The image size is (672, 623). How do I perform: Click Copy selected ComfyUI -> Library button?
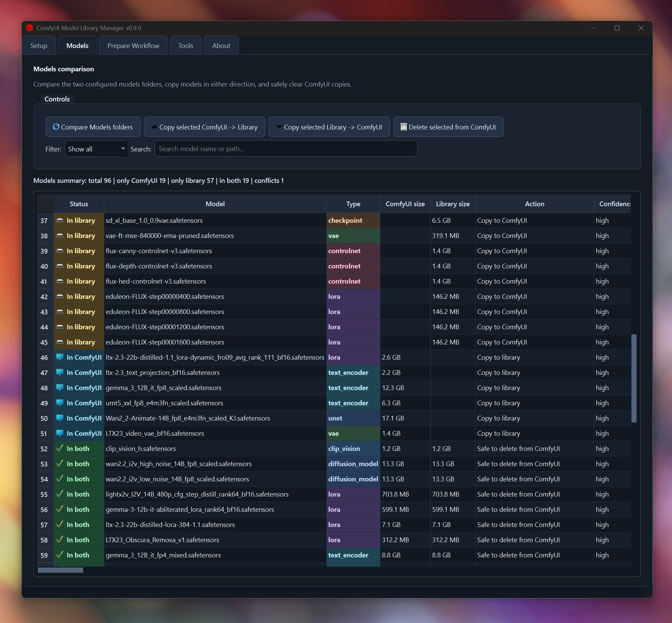[204, 127]
